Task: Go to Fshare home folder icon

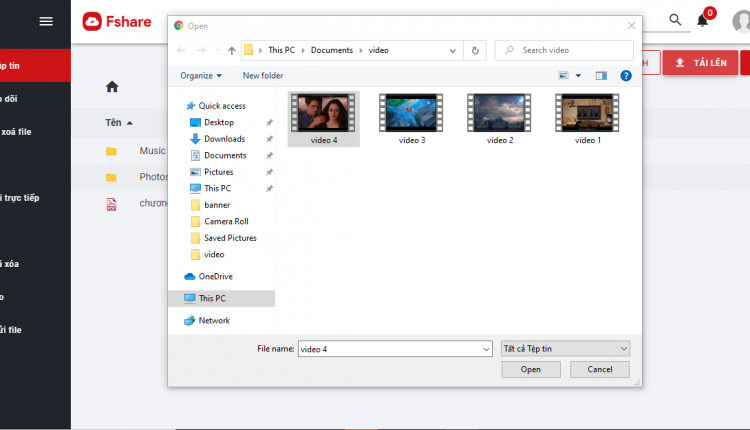Action: tap(112, 87)
